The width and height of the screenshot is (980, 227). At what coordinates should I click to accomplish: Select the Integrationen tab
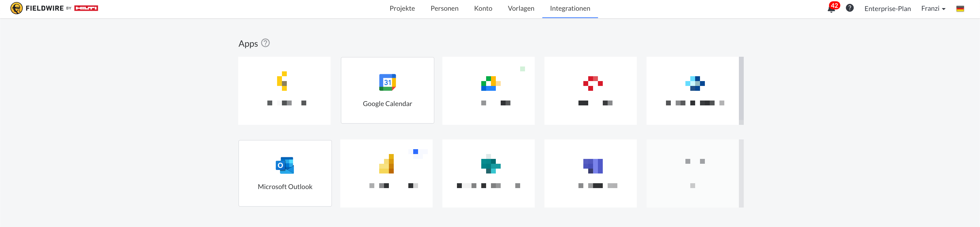[570, 8]
